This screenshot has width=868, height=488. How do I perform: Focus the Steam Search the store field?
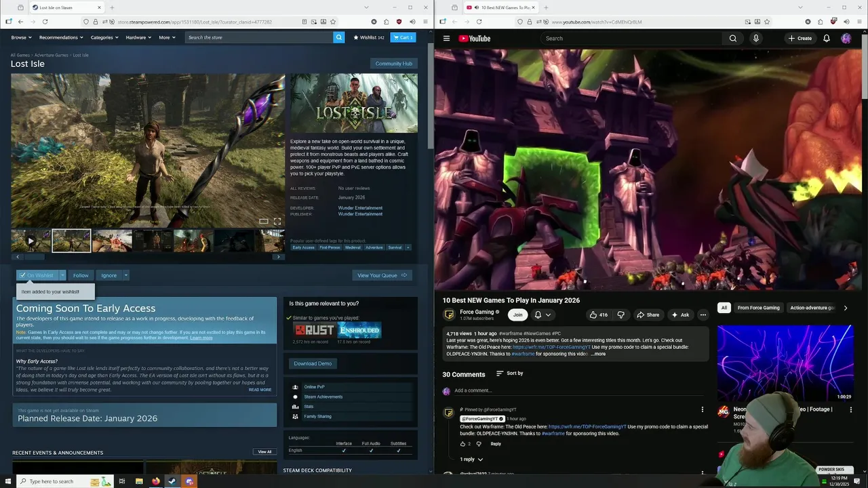click(x=259, y=37)
